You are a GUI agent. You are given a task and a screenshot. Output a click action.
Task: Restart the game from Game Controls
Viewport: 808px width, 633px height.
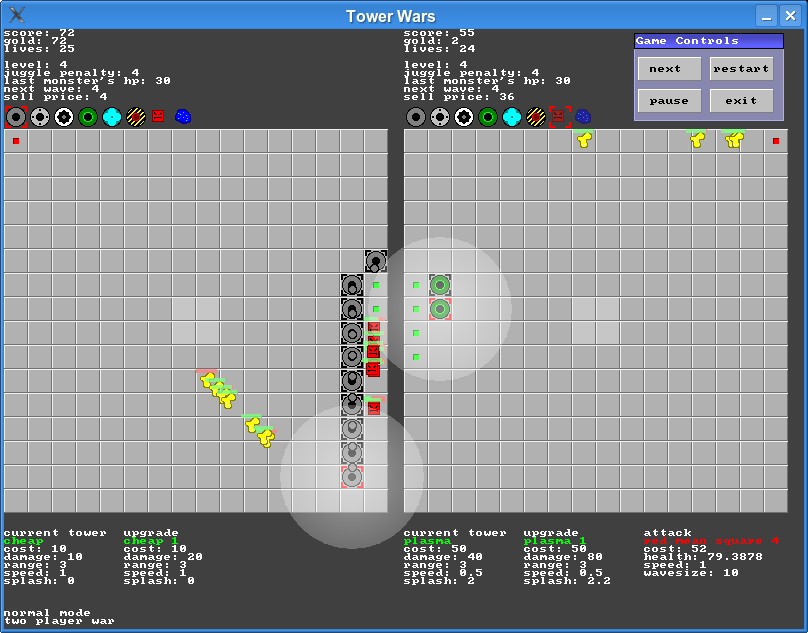point(741,69)
